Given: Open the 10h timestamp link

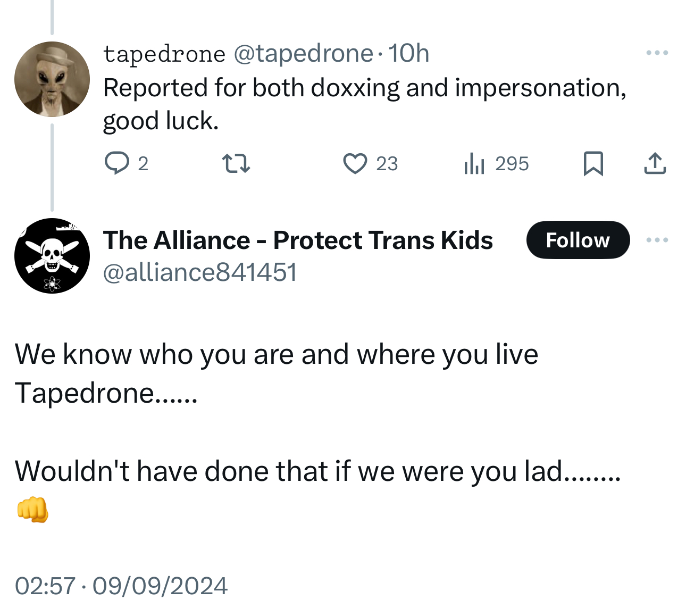Looking at the screenshot, I should click(x=408, y=54).
